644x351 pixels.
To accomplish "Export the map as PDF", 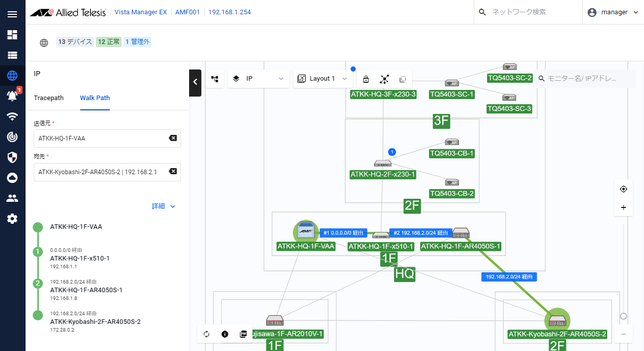I will (x=243, y=334).
